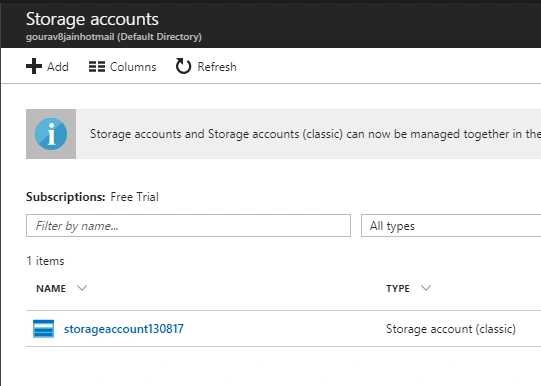Viewport: 541px width, 386px height.
Task: Open the All types dropdown
Action: pos(451,226)
